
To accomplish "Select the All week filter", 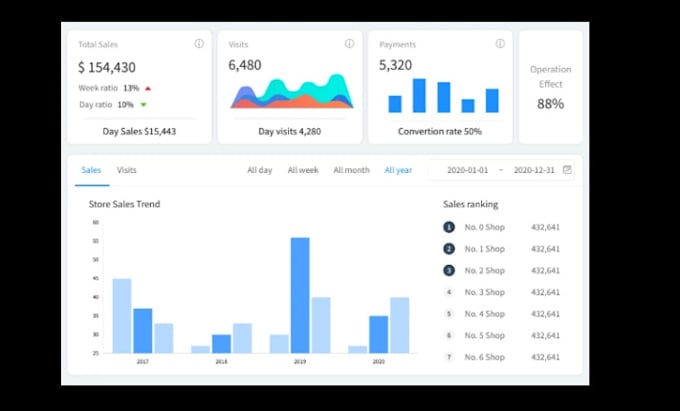I will [x=303, y=170].
